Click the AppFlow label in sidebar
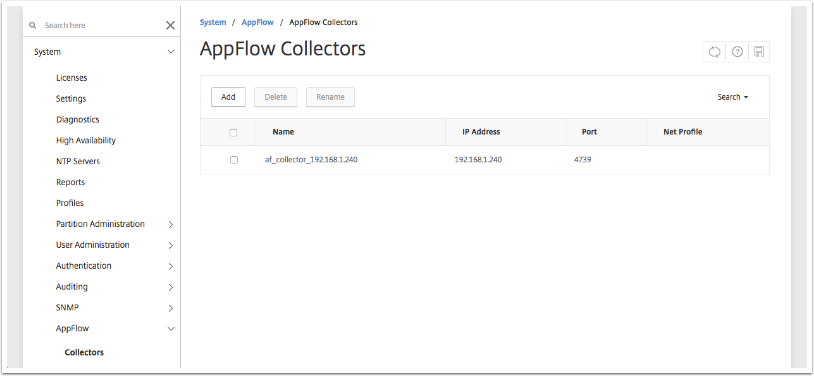 click(x=72, y=328)
